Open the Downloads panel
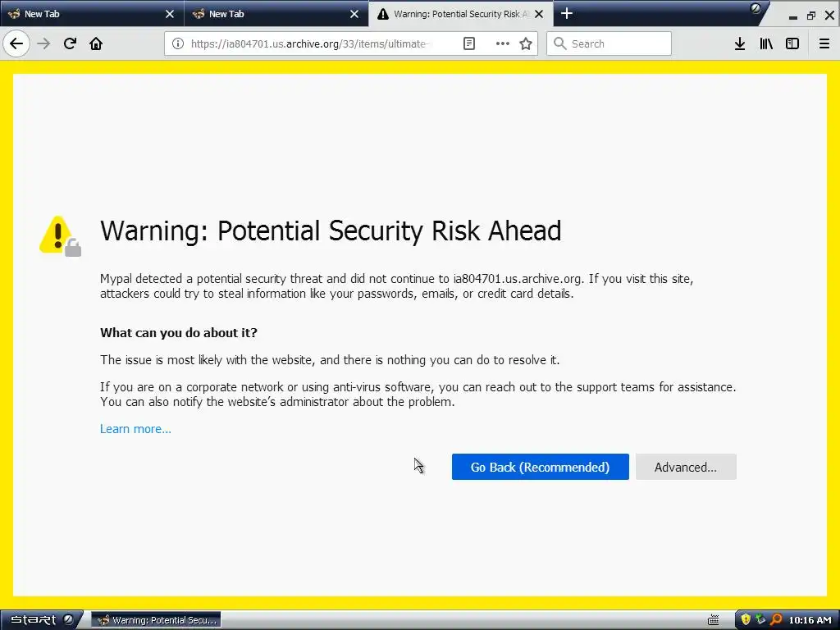840x630 pixels. coord(740,43)
